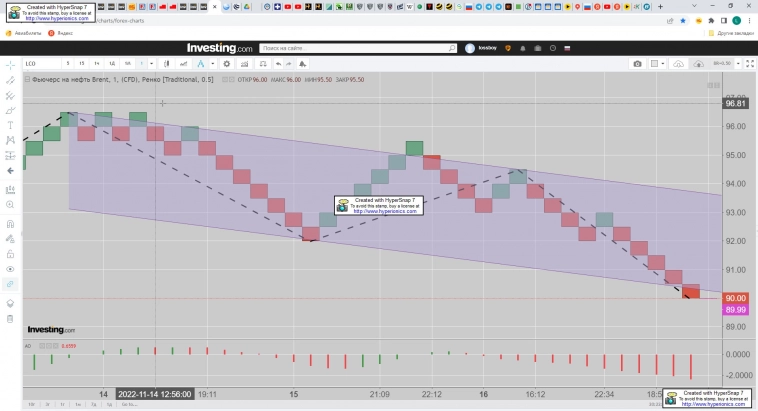
Task: Select the highlighted 1 minute interval
Action: pos(142,64)
